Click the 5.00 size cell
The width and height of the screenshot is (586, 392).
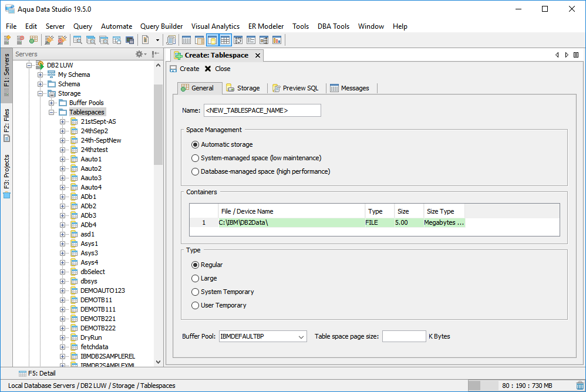click(x=409, y=222)
